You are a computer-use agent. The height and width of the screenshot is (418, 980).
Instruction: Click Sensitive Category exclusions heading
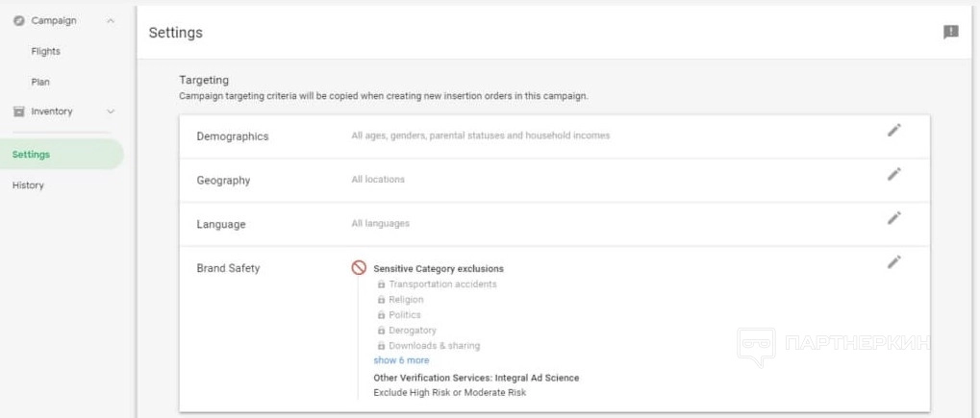[439, 269]
